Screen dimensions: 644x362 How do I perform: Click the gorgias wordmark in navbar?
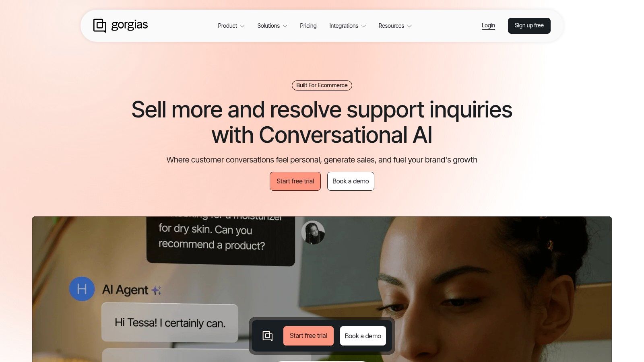[130, 25]
